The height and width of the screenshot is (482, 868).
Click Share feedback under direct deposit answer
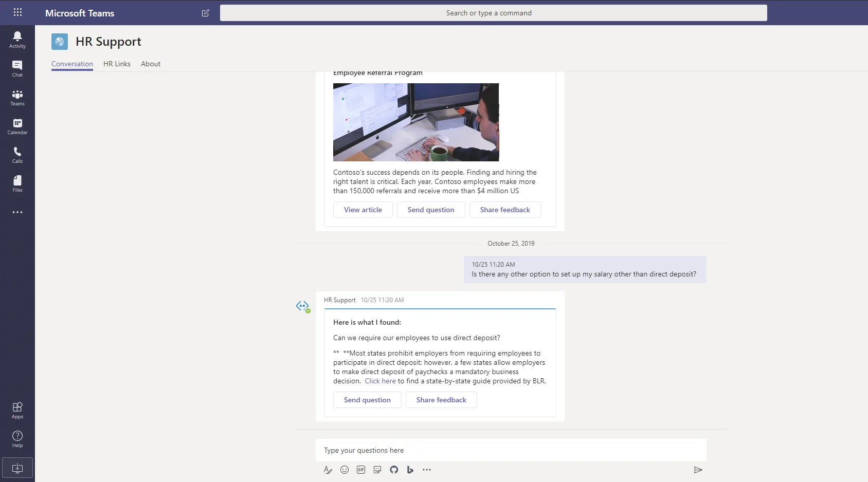click(x=441, y=400)
